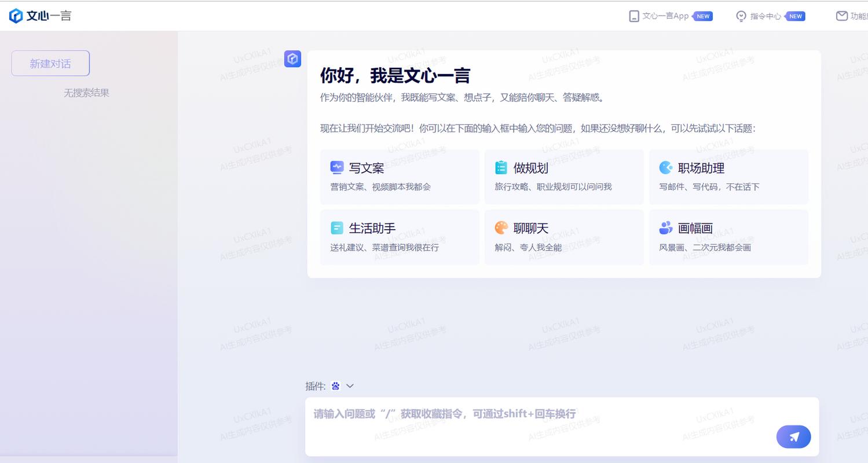Click 营销文案、视频脚本我都会 description text

click(380, 187)
